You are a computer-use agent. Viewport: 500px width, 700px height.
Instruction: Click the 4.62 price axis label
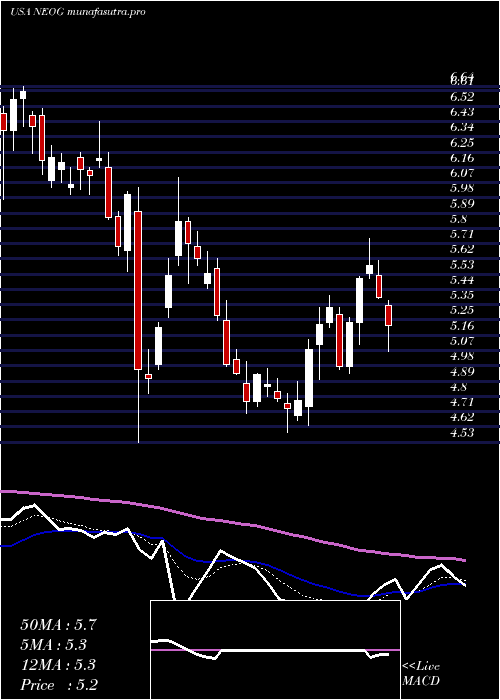462,417
